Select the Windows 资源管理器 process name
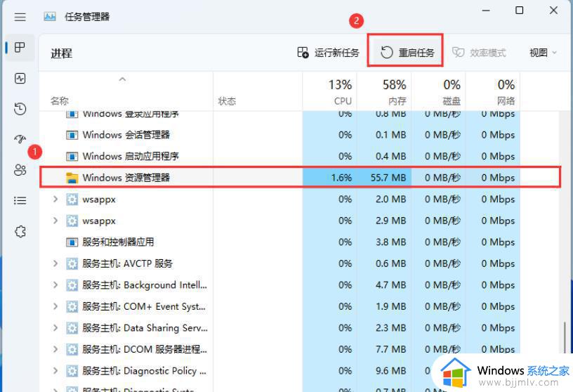 [x=126, y=178]
